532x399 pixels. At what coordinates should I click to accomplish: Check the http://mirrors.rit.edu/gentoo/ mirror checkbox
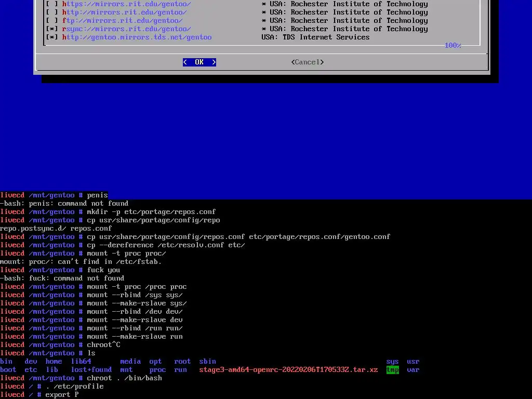click(52, 12)
